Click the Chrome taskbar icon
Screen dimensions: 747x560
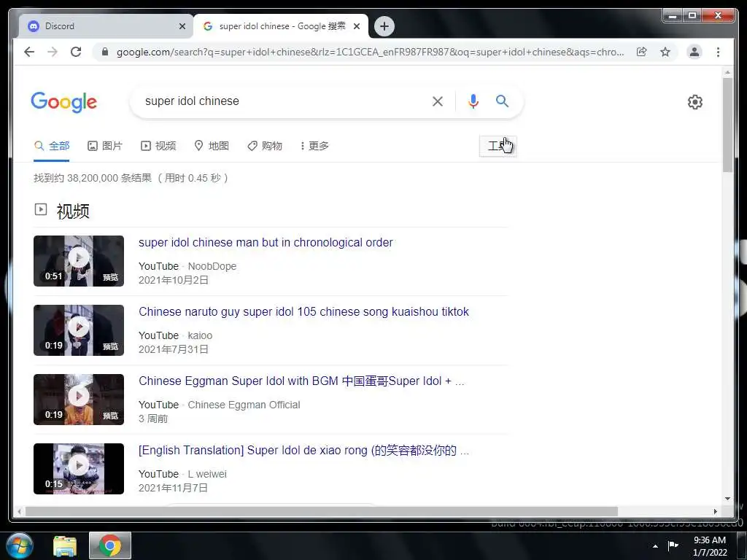(110, 545)
